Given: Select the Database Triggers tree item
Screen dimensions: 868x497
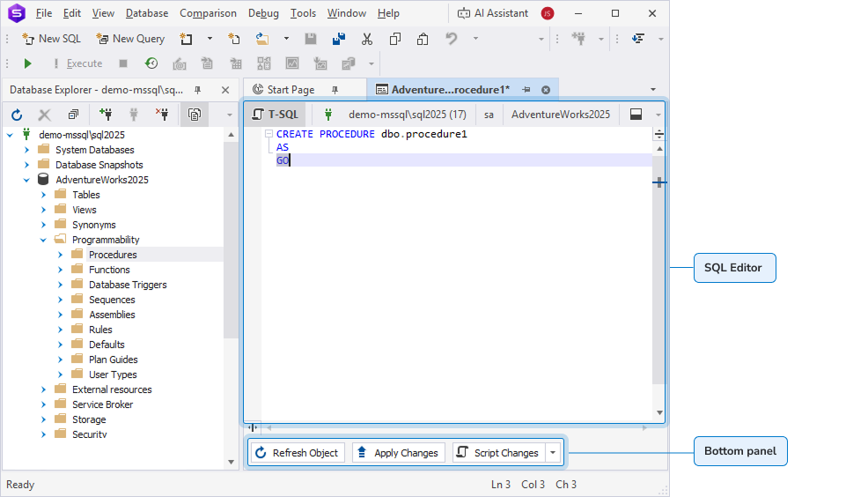Looking at the screenshot, I should [x=128, y=285].
